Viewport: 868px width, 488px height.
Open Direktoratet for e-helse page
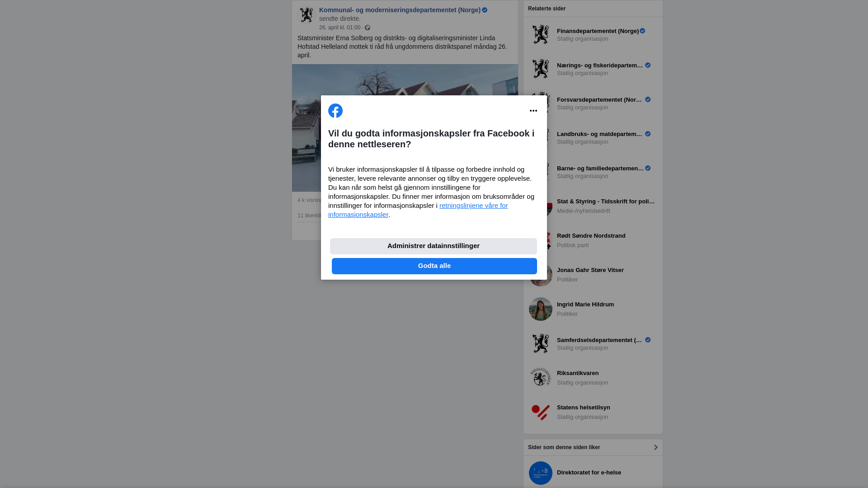click(589, 473)
